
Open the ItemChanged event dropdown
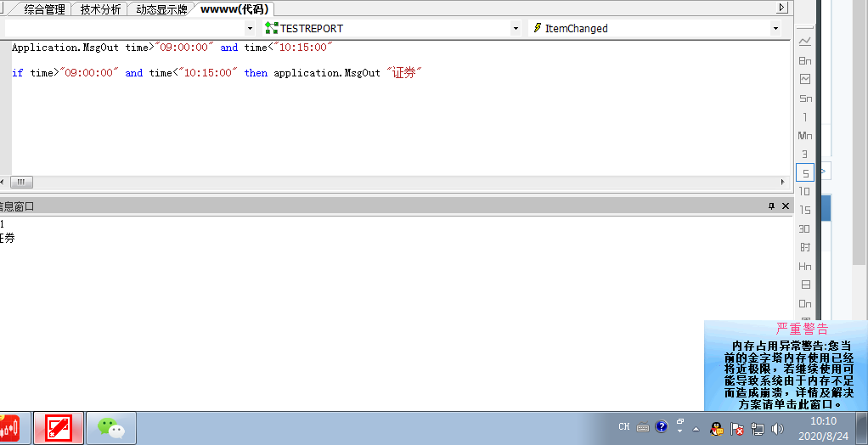pyautogui.click(x=775, y=28)
